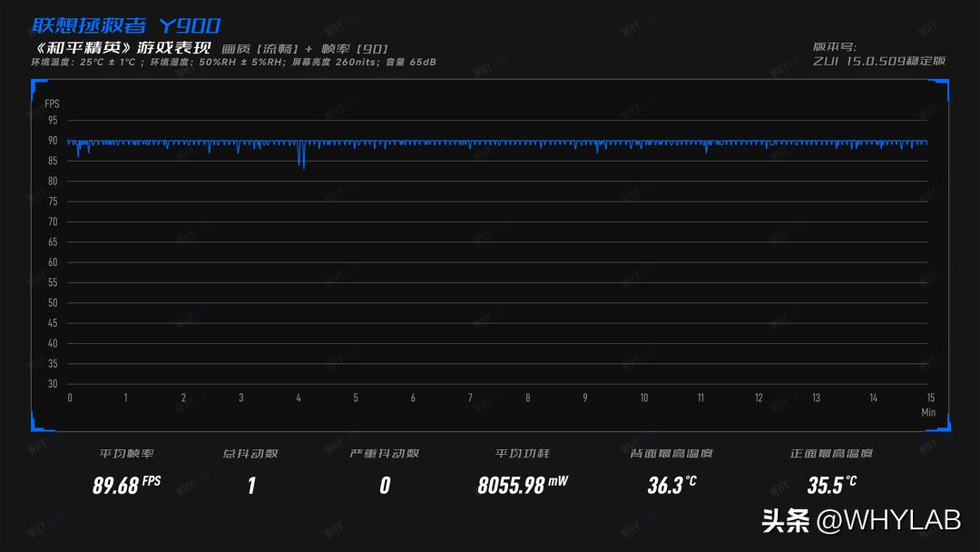
Task: Click the title 联想拯救者 Y900
Action: point(125,25)
